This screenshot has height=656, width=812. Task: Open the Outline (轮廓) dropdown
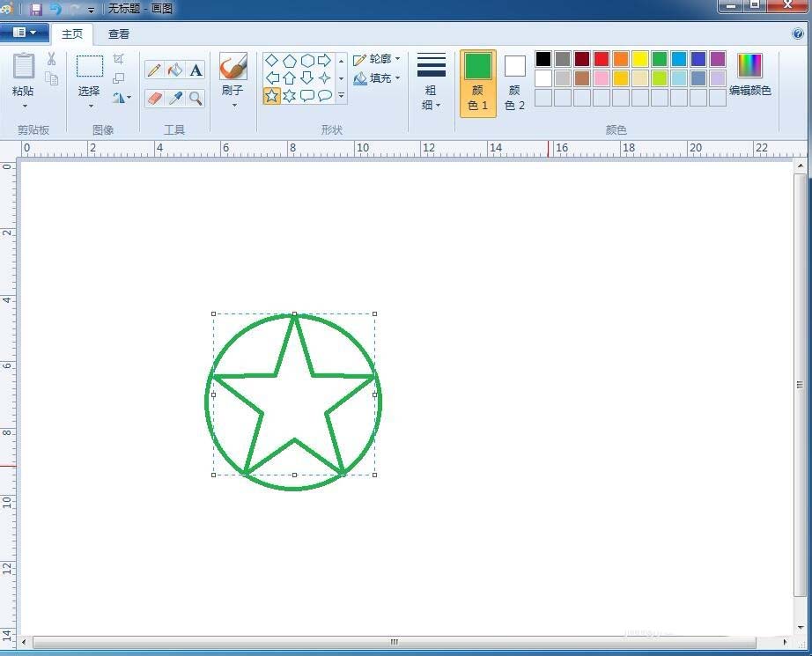(x=377, y=59)
